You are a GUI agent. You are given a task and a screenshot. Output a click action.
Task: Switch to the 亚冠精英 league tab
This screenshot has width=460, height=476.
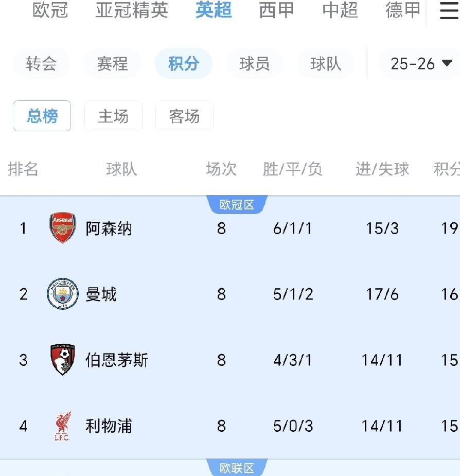pyautogui.click(x=132, y=10)
